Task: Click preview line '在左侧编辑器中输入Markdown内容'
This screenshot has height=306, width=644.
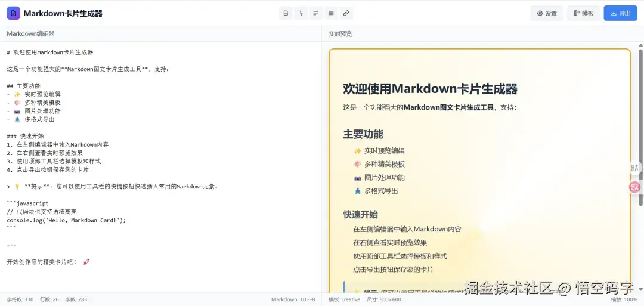Action: 407,229
